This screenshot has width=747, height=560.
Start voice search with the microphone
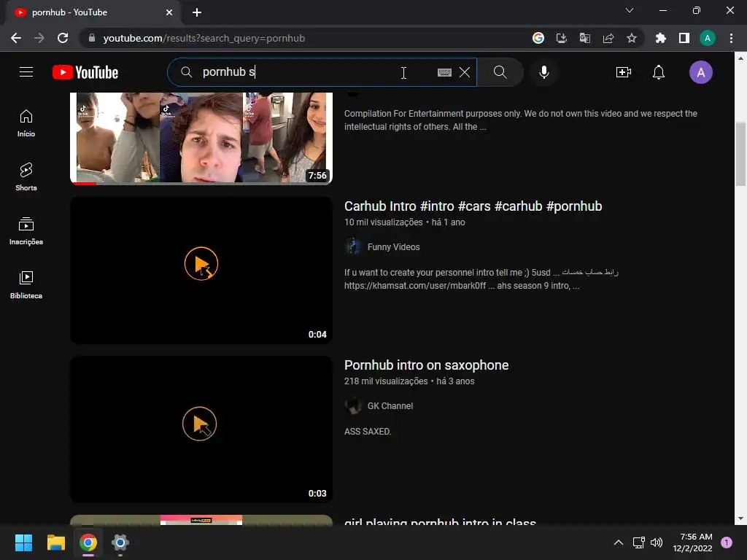click(544, 72)
